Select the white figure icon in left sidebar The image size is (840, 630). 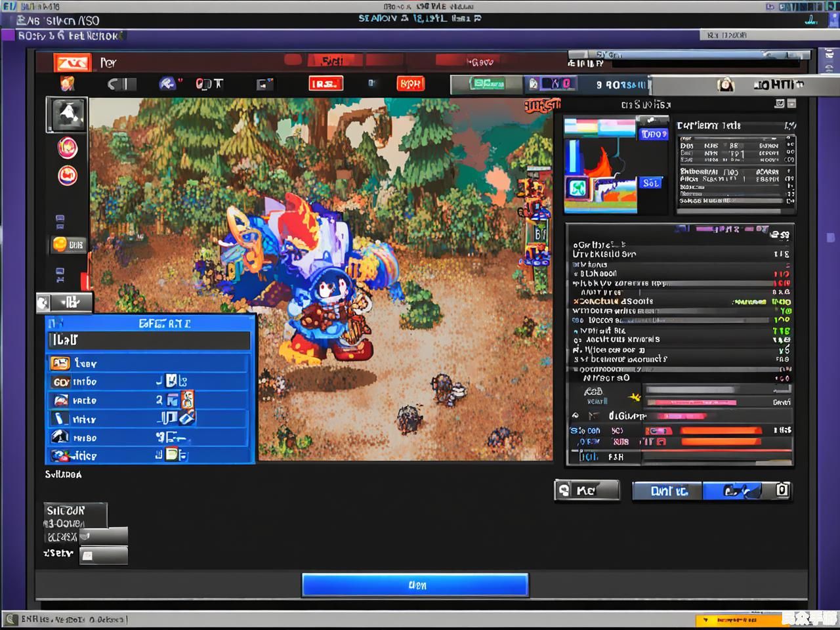tap(67, 115)
